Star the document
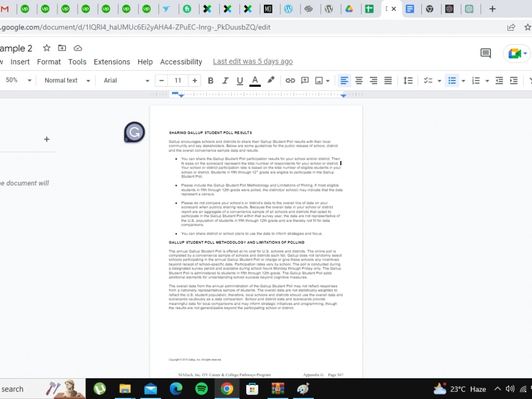532x399 pixels. coord(46,48)
